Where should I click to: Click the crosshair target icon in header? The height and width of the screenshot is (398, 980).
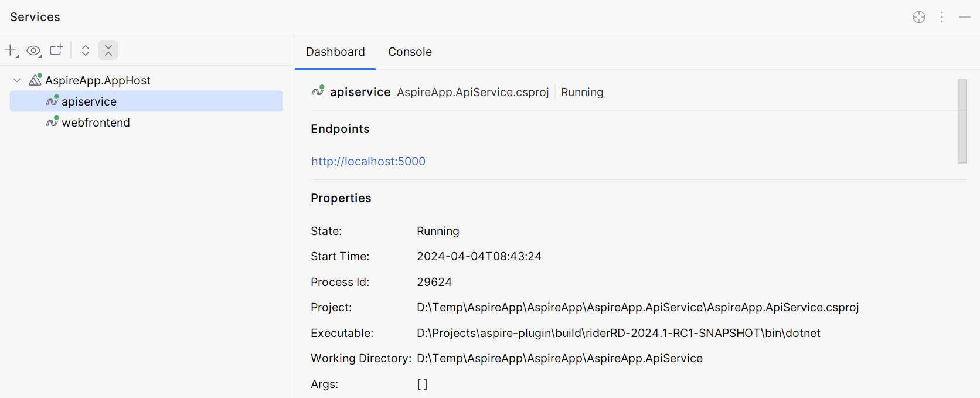(x=919, y=17)
